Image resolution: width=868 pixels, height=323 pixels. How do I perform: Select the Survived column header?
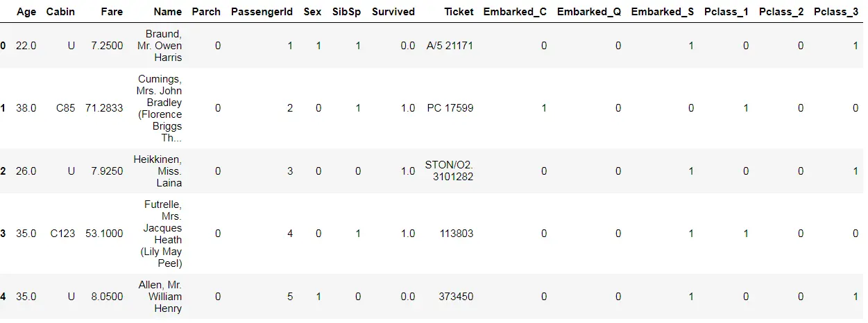(x=393, y=12)
